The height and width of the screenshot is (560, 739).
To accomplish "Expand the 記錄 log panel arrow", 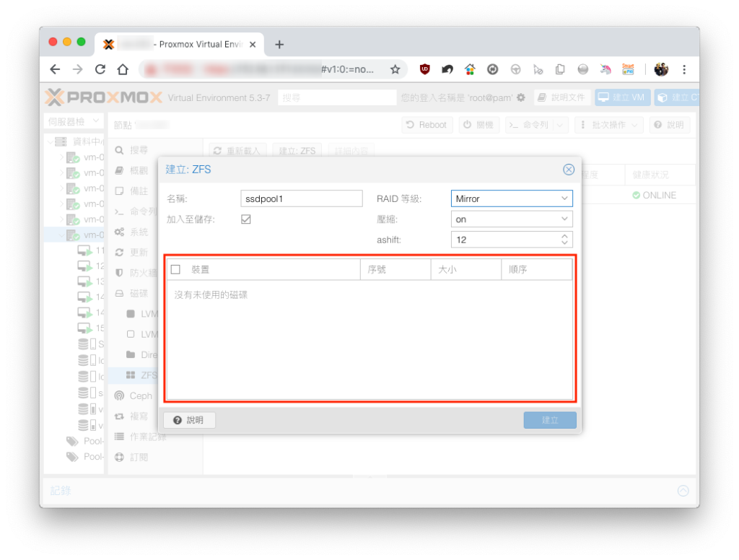I will 683,491.
